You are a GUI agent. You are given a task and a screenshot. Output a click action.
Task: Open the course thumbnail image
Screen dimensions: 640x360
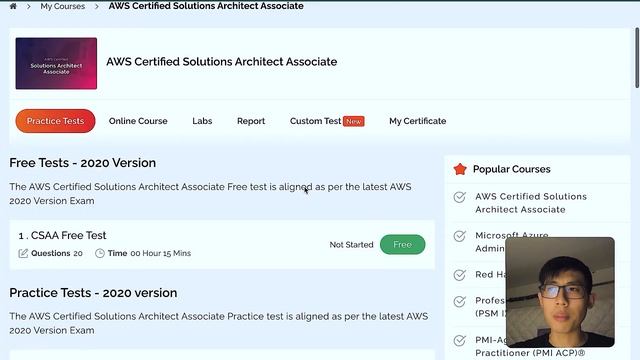point(56,63)
